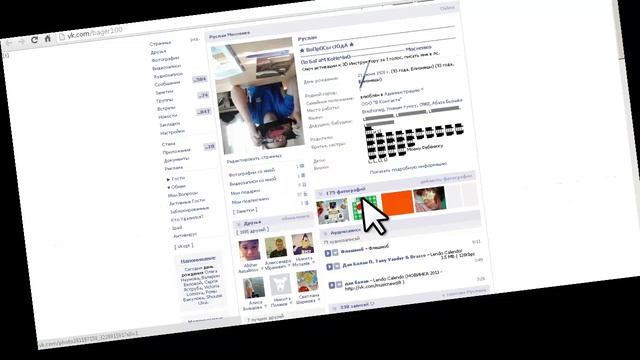640x360 pixels.
Task: Click the browser forward arrow
Action: (x=22, y=41)
